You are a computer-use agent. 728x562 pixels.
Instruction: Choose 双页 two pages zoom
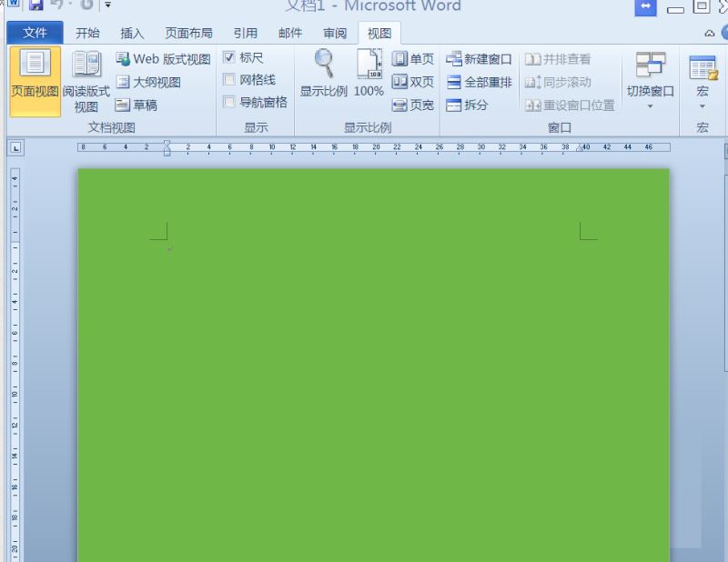[x=413, y=82]
